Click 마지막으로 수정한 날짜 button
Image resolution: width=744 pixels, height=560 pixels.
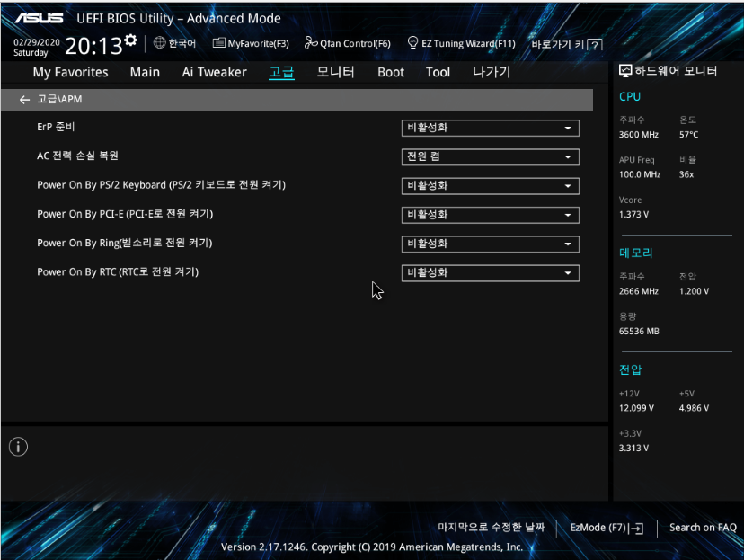492,528
